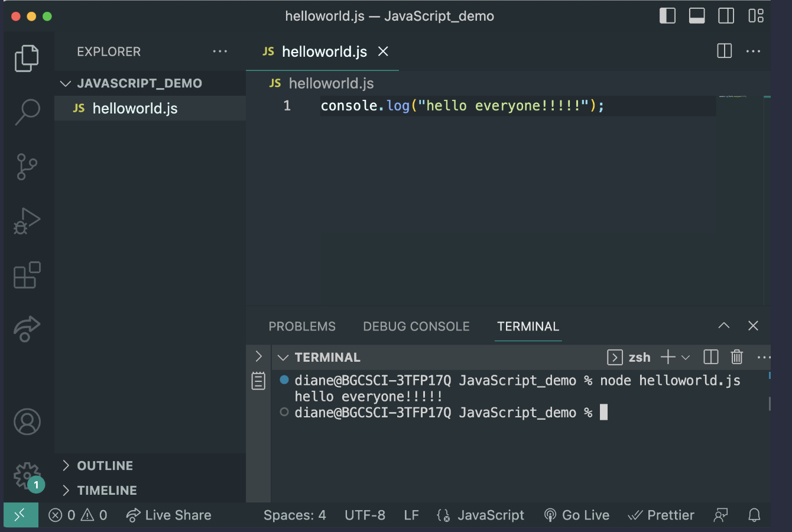
Task: Open the Extensions view
Action: pyautogui.click(x=27, y=275)
